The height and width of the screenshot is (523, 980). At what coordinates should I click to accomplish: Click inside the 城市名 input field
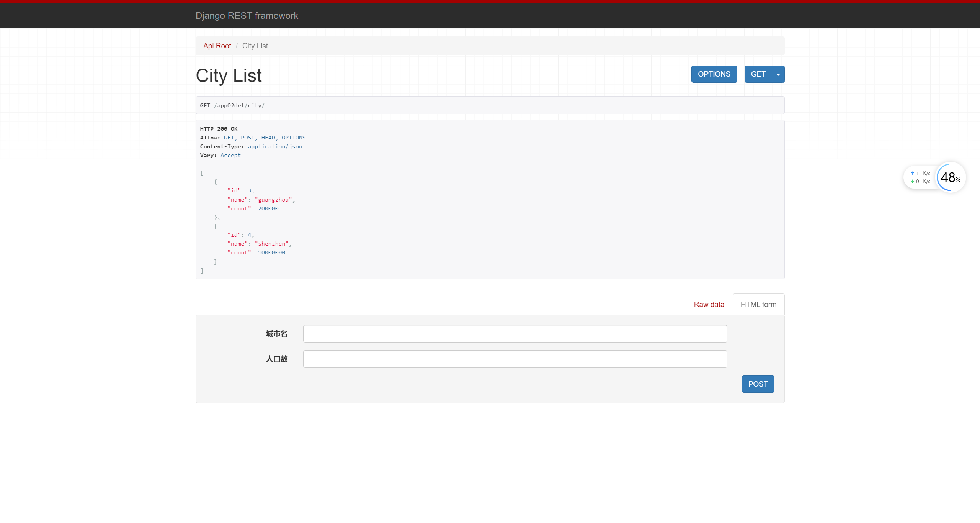(x=514, y=334)
